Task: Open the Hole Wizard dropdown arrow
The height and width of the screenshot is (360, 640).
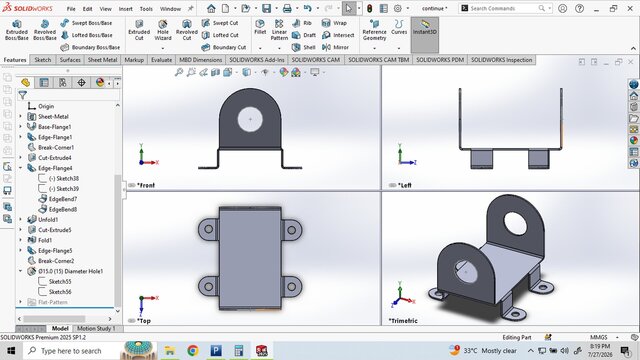Action: click(x=163, y=48)
